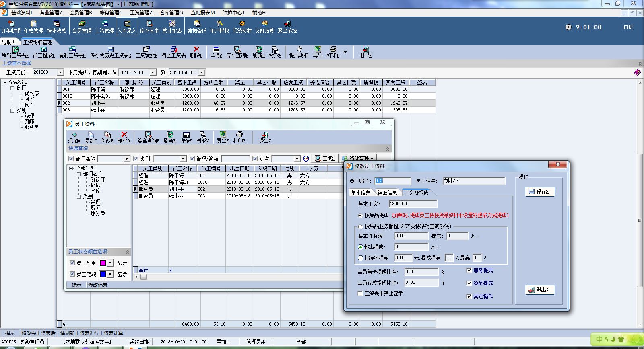644x349 pixels.
Task: Click 退出系统 exit system icon
Action: tap(287, 27)
